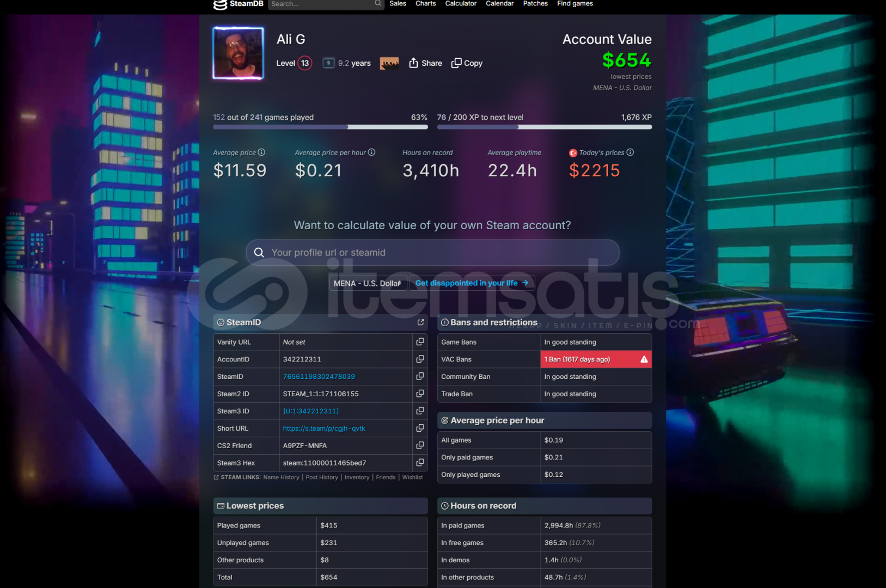Screen dimensions: 886x588
Task: Click the Average price per hour info icon
Action: click(x=371, y=152)
